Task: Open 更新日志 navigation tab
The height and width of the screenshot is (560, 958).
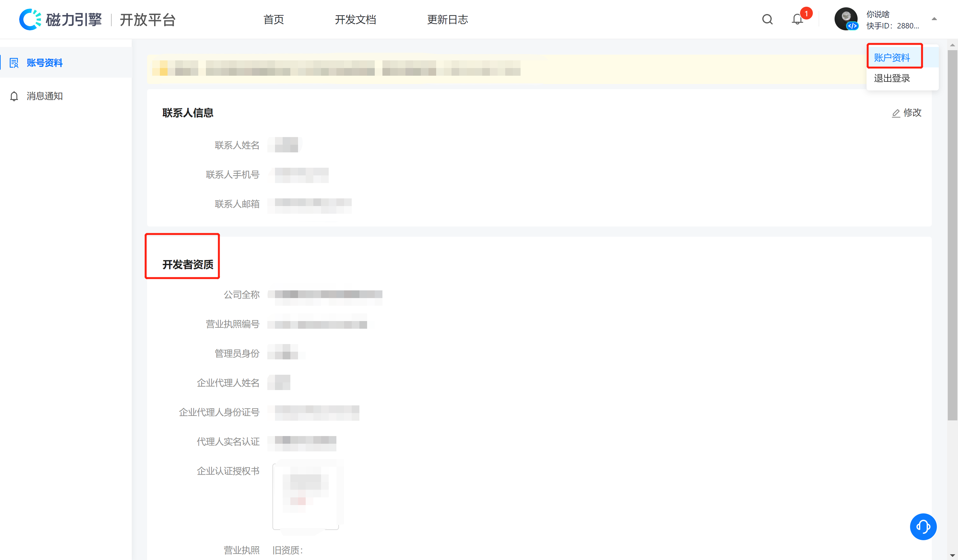Action: pos(447,19)
